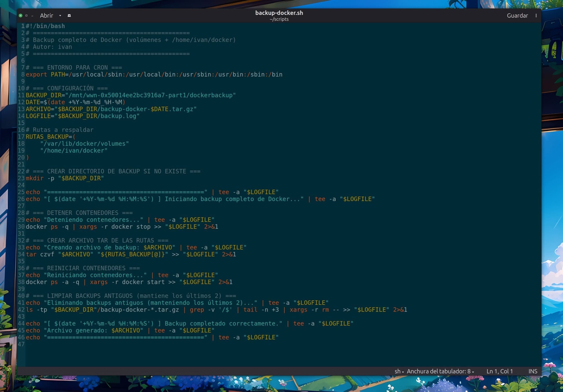
Task: Click the BACKUP_DIR variable on line 11
Action: 43,95
